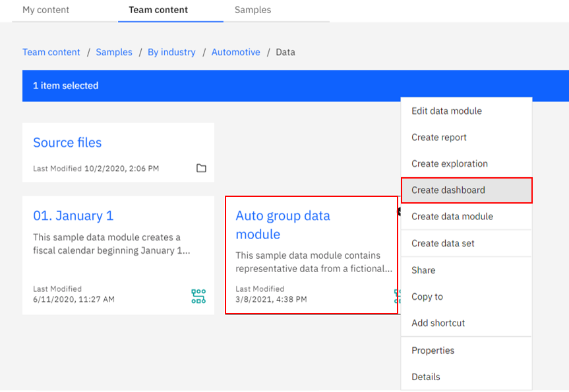This screenshot has height=392, width=569.
Task: Choose Add shortcut in the menu
Action: (438, 323)
